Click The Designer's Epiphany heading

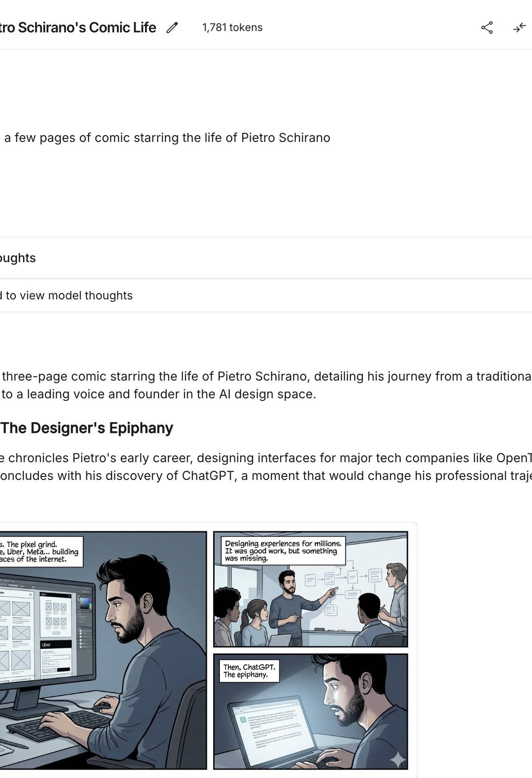point(86,428)
